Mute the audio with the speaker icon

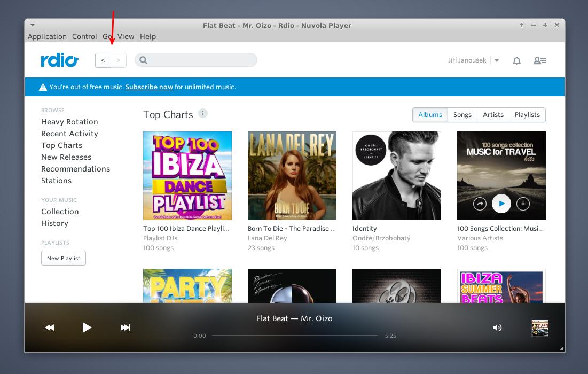tap(497, 328)
